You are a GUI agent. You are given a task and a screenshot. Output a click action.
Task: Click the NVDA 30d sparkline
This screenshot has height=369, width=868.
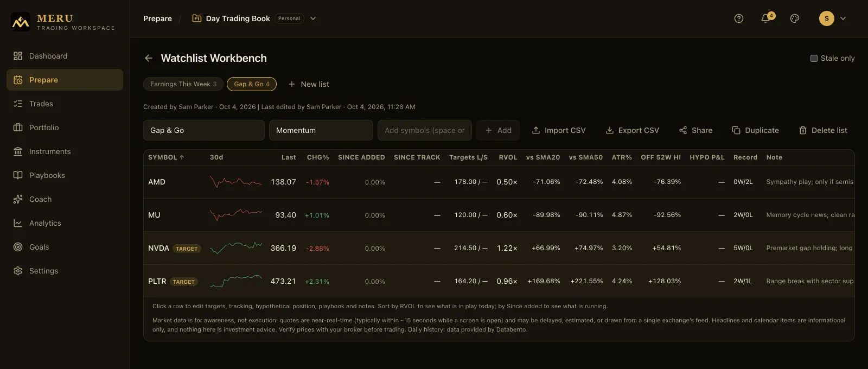pyautogui.click(x=236, y=248)
